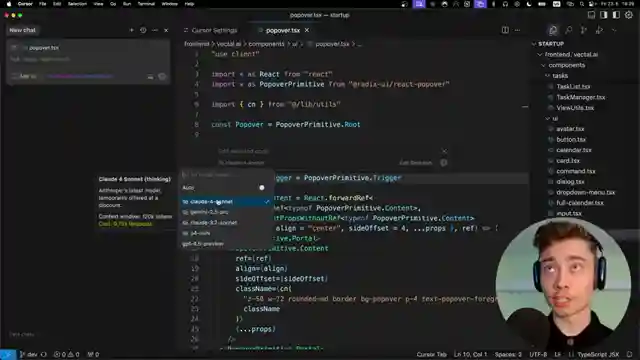640x360 pixels.
Task: Open chat history clock icon
Action: (x=143, y=30)
